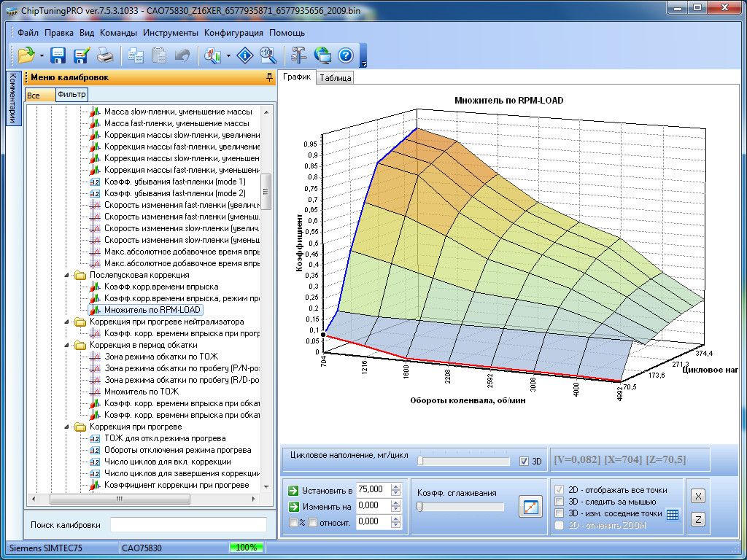
Task: Click the 'Коэфф. сглаживания' slider handle
Action: point(419,507)
